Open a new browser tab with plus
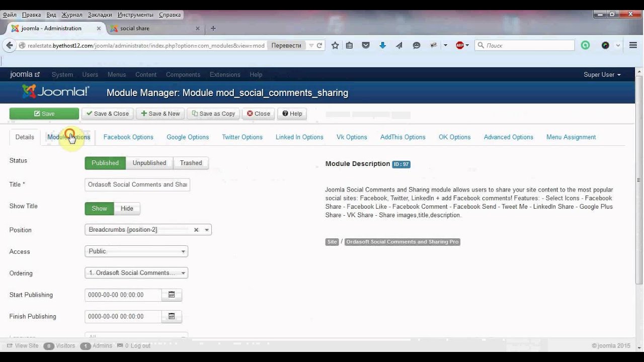 [213, 28]
